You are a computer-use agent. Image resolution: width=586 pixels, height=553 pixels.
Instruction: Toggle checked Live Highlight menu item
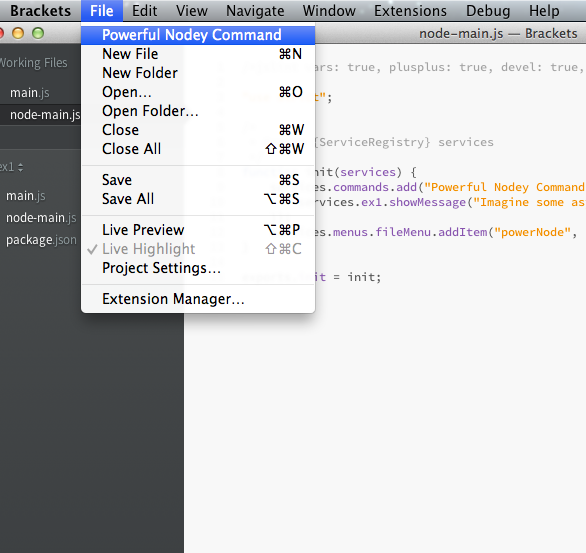(x=198, y=249)
